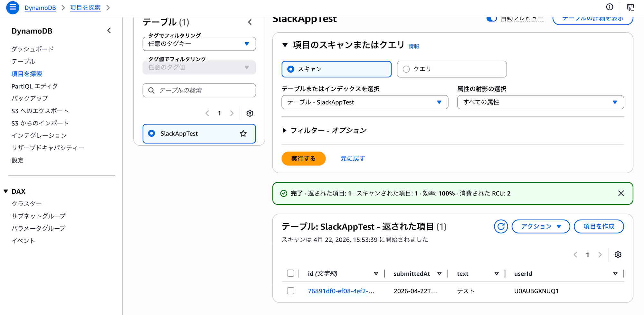644x315 pixels.
Task: Run the scan with the 実行する button
Action: click(x=303, y=158)
